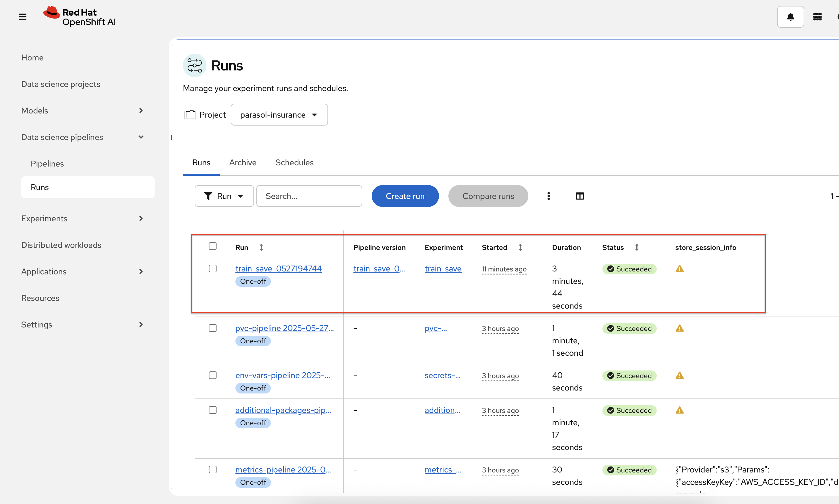Click warning icon in env-vars-pipeline row
This screenshot has height=504, width=839.
[679, 375]
